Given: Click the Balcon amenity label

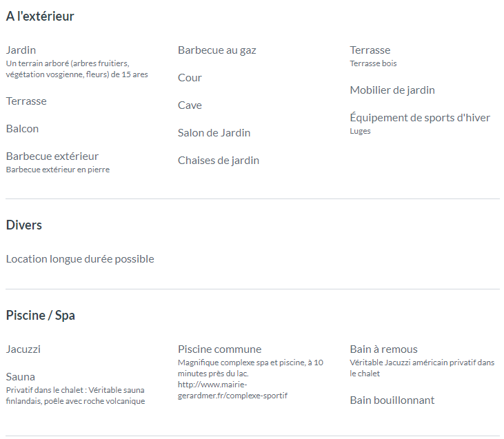Looking at the screenshot, I should point(22,129).
